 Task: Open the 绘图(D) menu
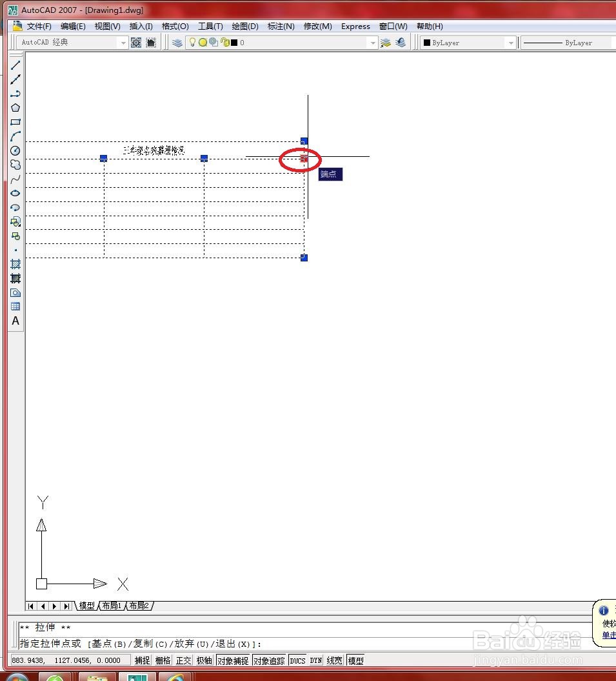tap(245, 26)
